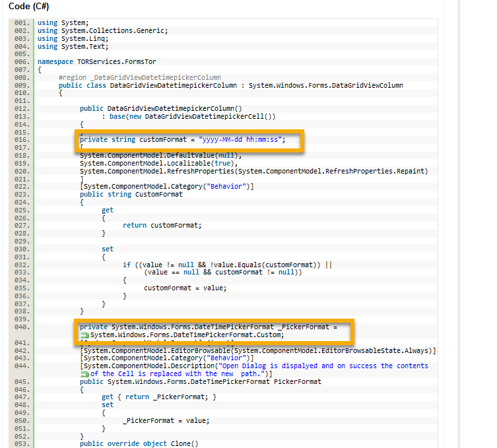This screenshot has height=448, width=497.
Task: Click the constructor "public DataGridViewDatetimepickerColumn()" line
Action: [x=160, y=108]
